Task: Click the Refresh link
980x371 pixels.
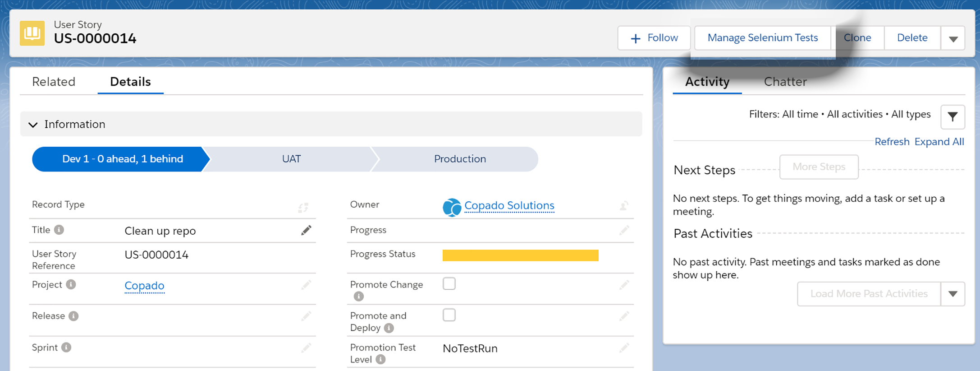Action: (892, 142)
